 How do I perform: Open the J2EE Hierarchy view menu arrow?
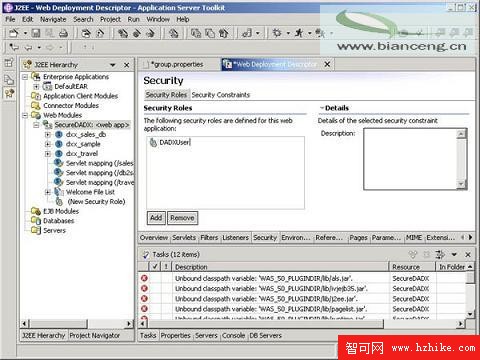113,65
